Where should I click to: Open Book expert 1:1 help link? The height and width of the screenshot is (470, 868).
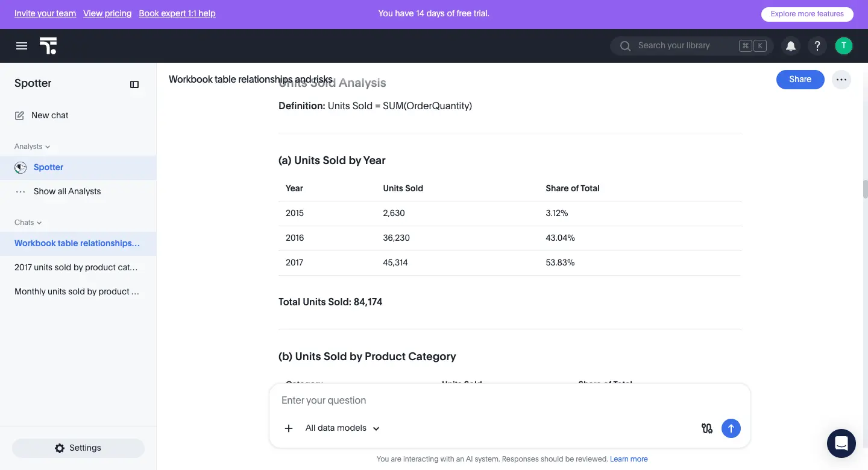177,13
